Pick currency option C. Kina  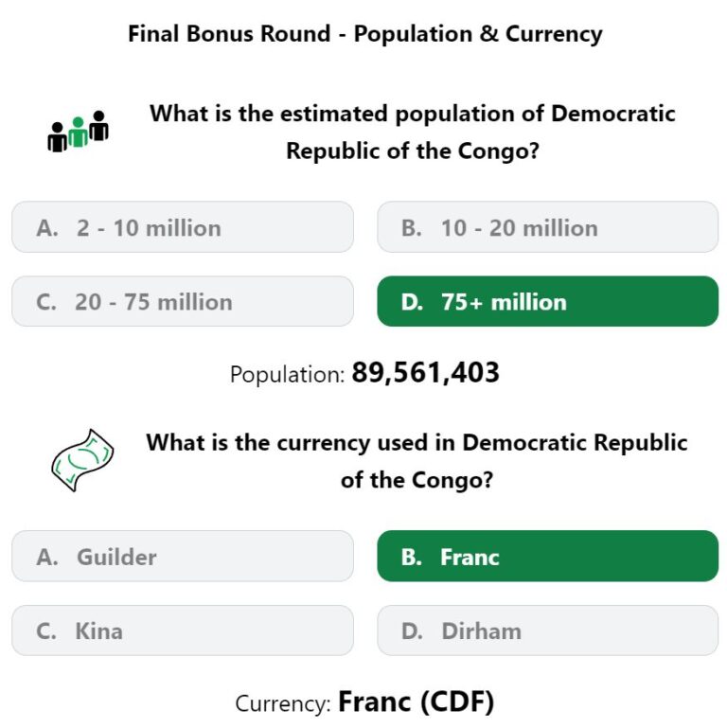(x=183, y=630)
